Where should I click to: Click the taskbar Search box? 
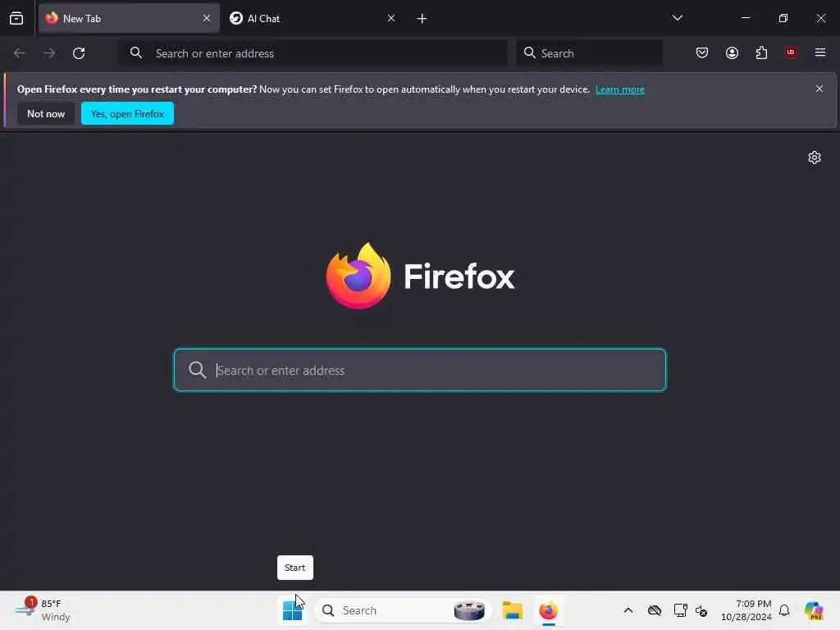[x=403, y=610]
